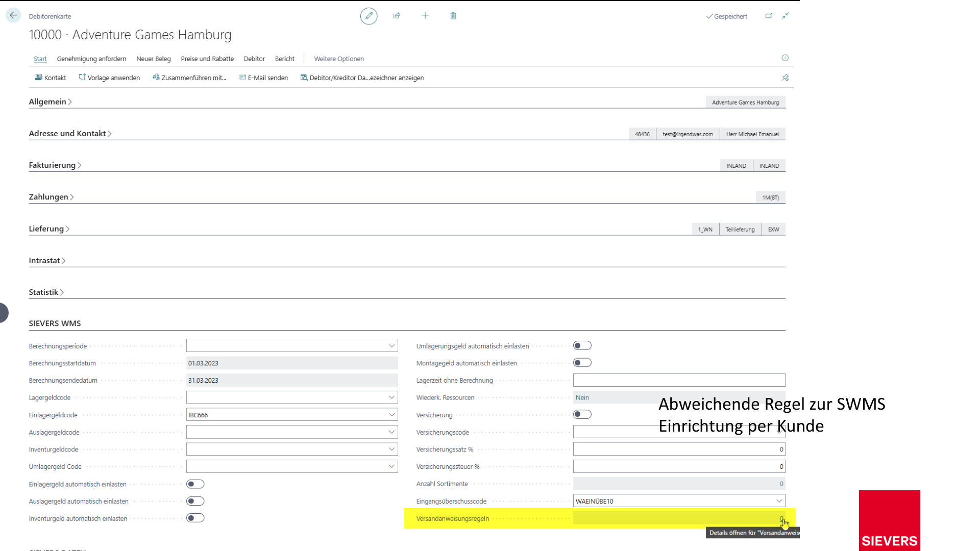
Task: Open Neuer Beleg menu
Action: point(153,59)
